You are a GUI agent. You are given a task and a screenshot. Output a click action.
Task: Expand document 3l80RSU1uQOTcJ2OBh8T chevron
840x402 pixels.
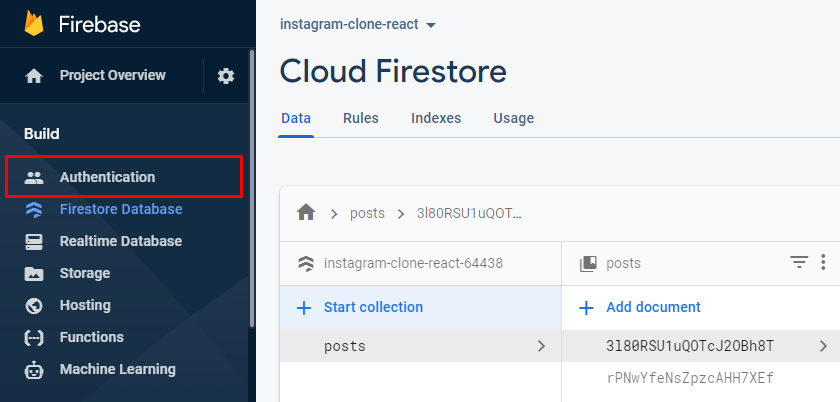click(823, 346)
